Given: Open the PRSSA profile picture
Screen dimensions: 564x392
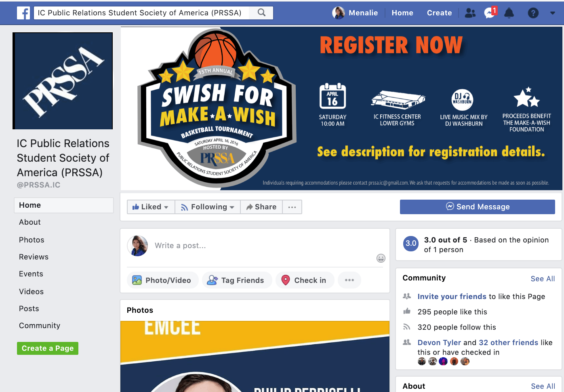Looking at the screenshot, I should 63,81.
